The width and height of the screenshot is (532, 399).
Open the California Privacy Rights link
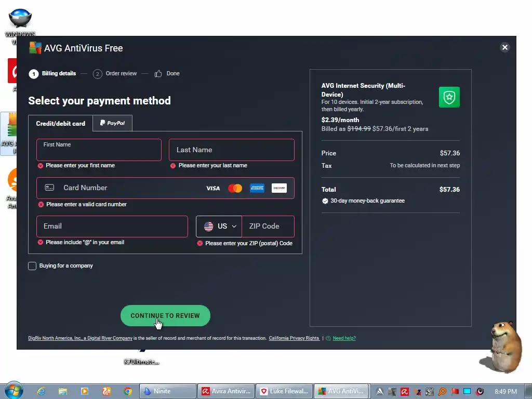pyautogui.click(x=294, y=338)
